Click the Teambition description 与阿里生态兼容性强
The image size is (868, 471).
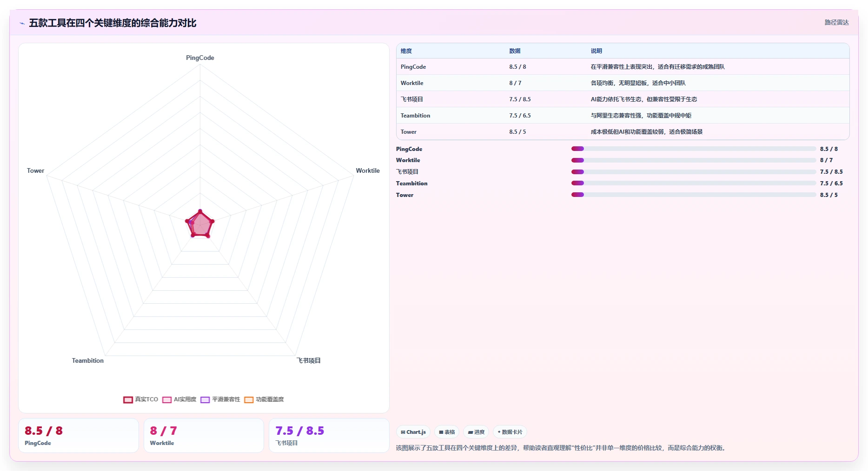coord(641,116)
